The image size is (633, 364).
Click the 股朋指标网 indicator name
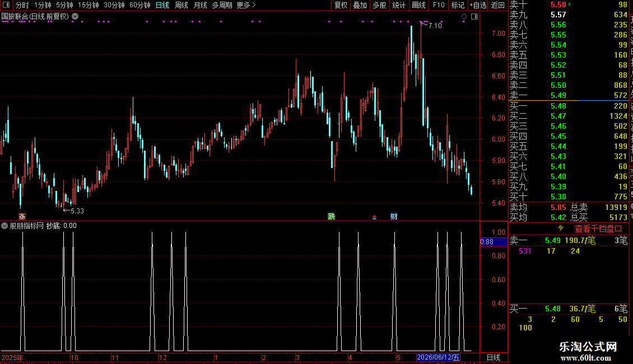(x=27, y=226)
